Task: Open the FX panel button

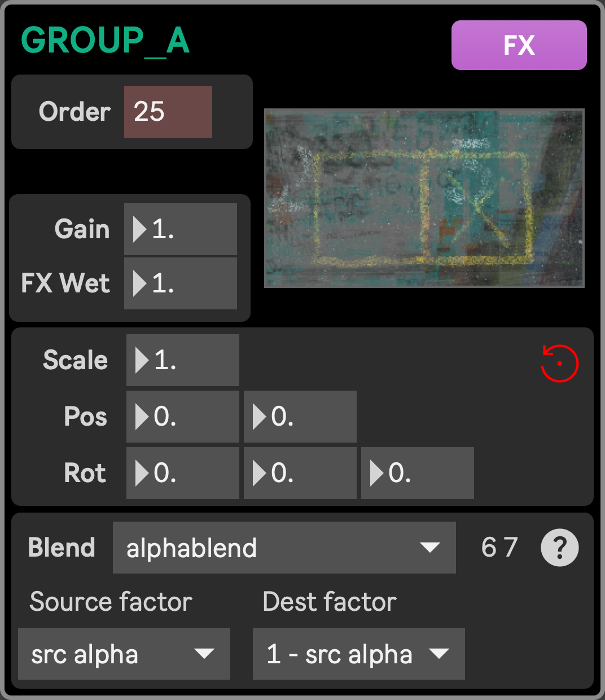Action: [519, 45]
